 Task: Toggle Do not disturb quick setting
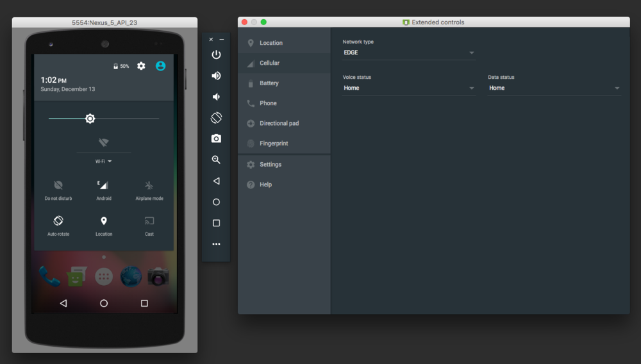[58, 186]
